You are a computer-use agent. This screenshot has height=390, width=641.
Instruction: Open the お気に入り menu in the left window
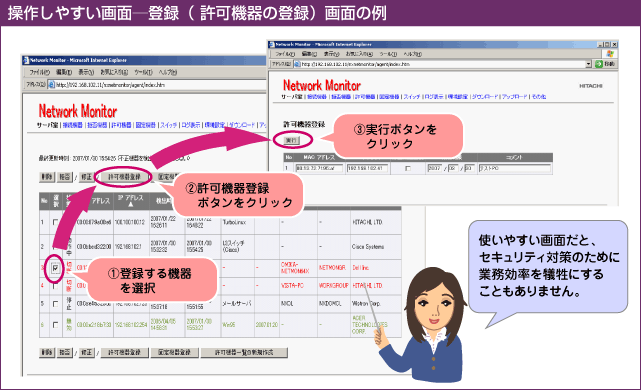coord(114,72)
